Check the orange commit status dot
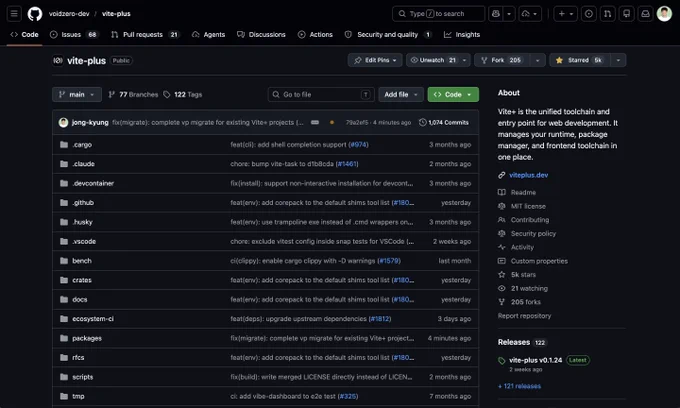This screenshot has width=680, height=408. tap(332, 123)
